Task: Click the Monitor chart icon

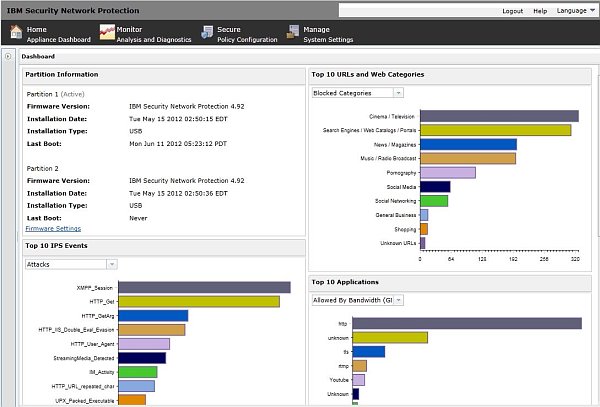Action: (107, 32)
